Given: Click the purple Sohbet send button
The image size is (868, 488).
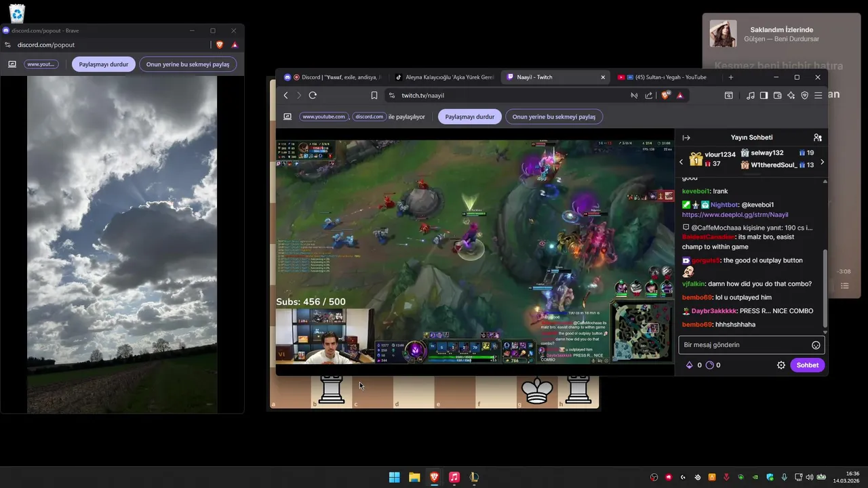Looking at the screenshot, I should tap(807, 365).
